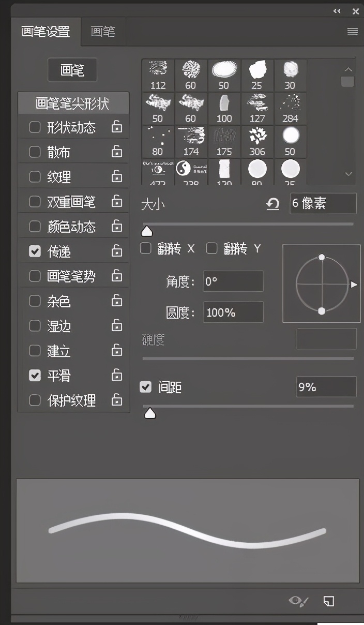Click the 大小 slider handle
This screenshot has width=364, height=625.
point(147,231)
